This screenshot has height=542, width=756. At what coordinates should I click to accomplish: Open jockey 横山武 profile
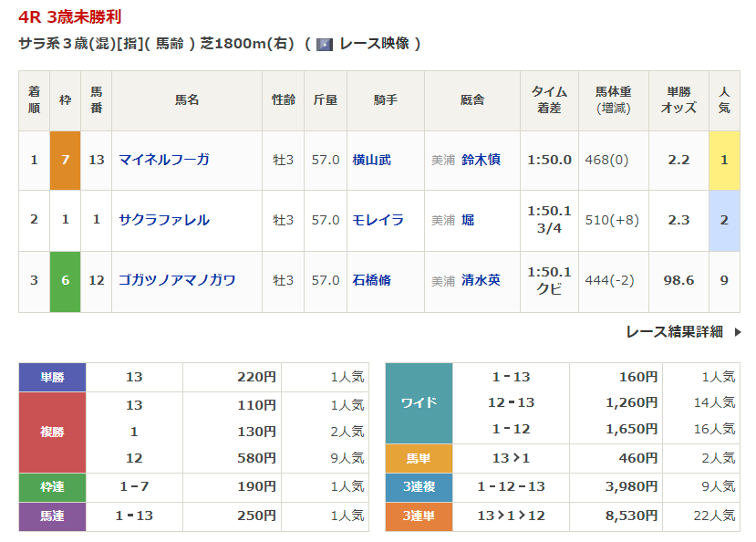click(372, 160)
